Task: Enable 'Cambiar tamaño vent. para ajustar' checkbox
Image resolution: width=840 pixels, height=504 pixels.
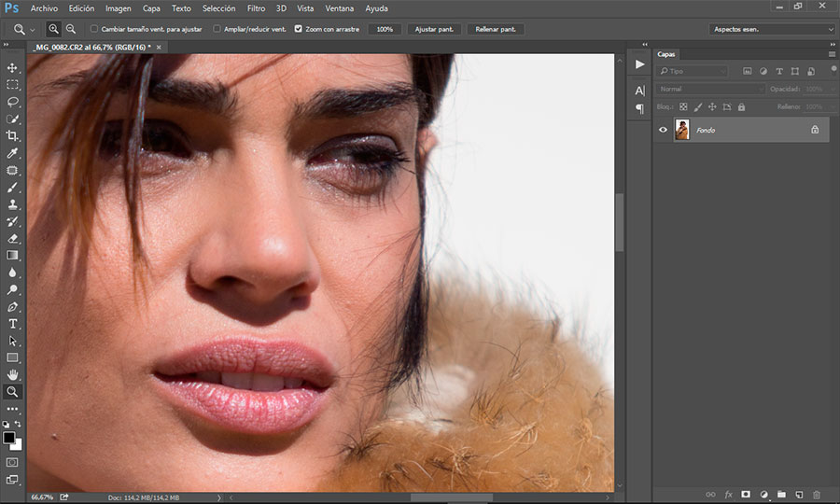Action: point(94,29)
